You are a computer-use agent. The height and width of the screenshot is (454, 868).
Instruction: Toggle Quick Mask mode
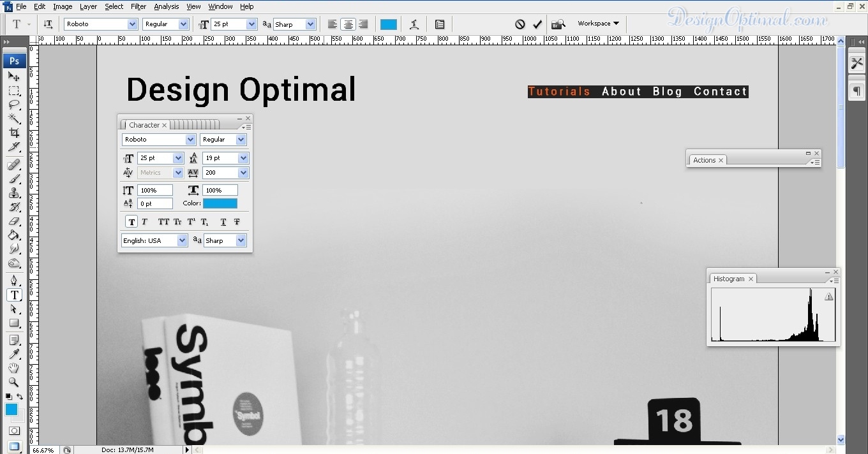14,432
